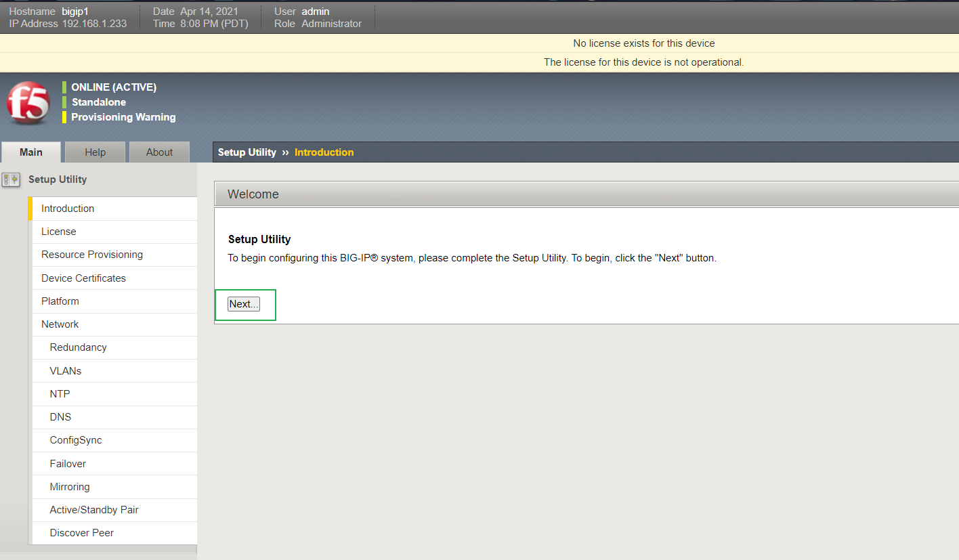Click the Setup Utility breadcrumb
The image size is (959, 560).
click(247, 152)
